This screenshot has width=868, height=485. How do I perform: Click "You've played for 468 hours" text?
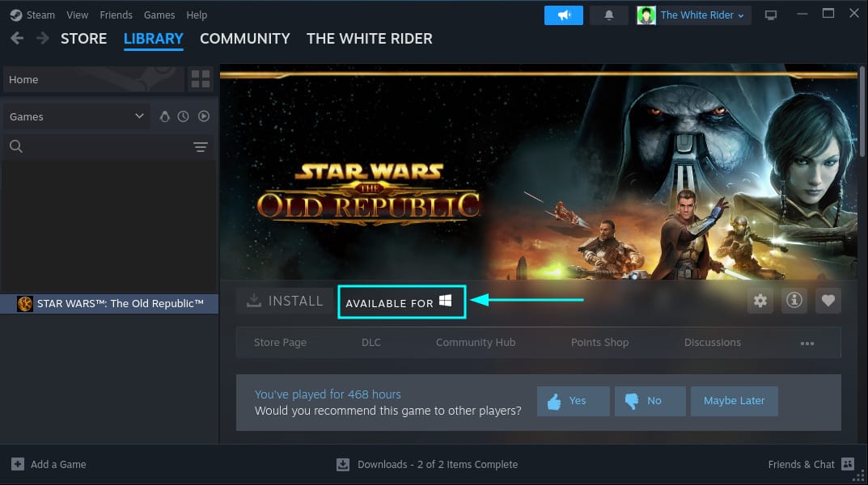328,394
